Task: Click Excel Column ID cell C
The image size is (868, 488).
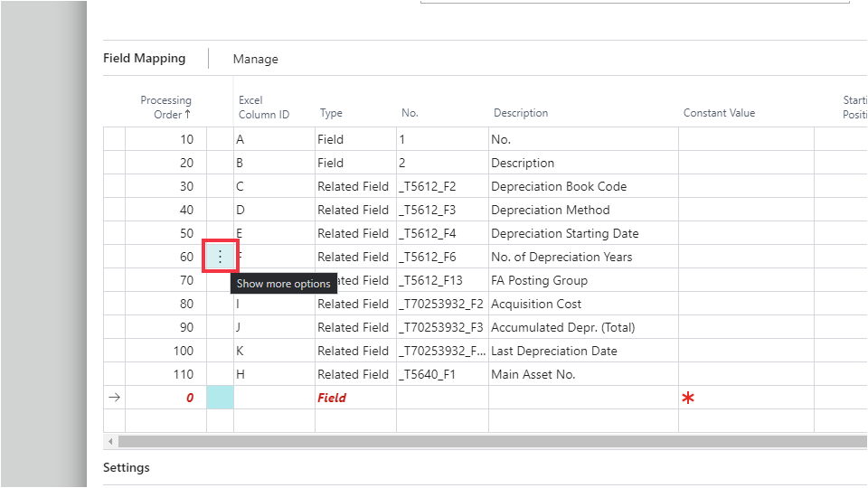Action: [275, 186]
